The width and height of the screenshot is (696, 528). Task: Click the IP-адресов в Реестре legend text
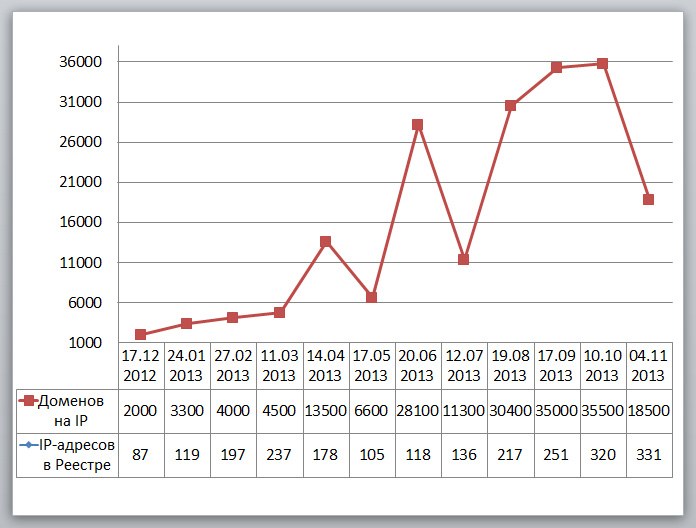point(74,455)
